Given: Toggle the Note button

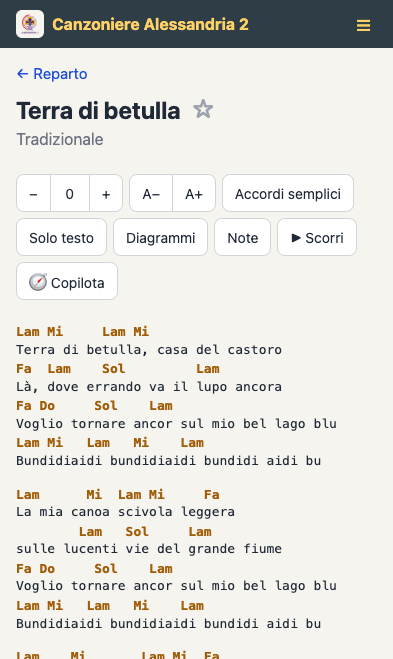Looking at the screenshot, I should pyautogui.click(x=243, y=237).
